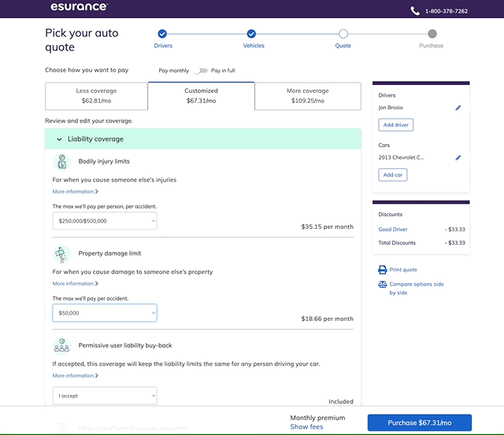
Task: Click the esurance logo
Action: tap(79, 6)
